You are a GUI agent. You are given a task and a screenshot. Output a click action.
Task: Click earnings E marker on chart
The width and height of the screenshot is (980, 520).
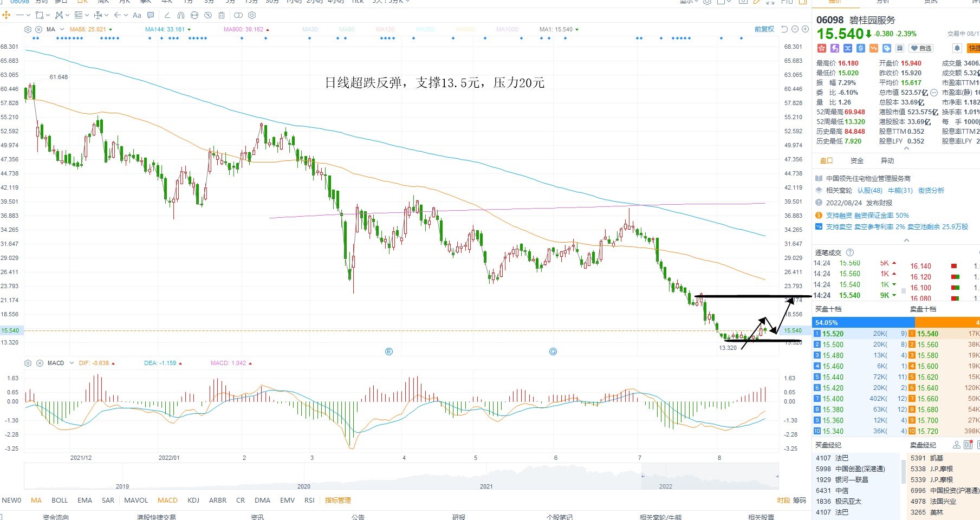[x=388, y=352]
